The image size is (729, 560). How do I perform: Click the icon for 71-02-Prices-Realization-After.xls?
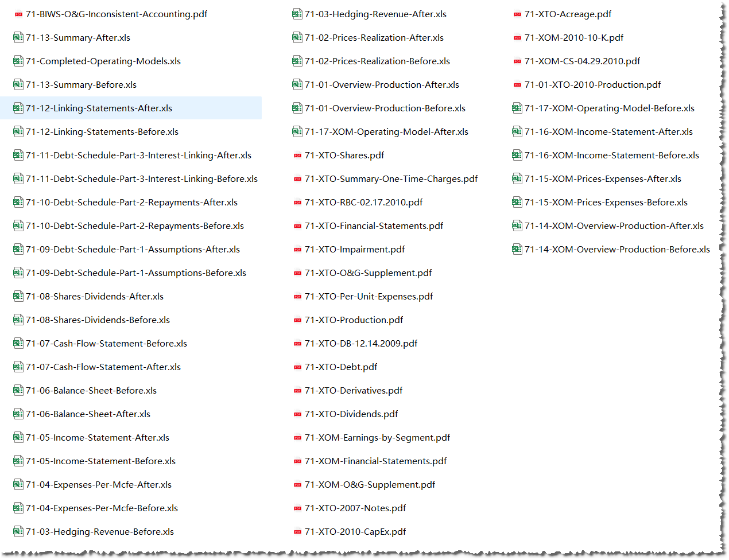(x=297, y=38)
